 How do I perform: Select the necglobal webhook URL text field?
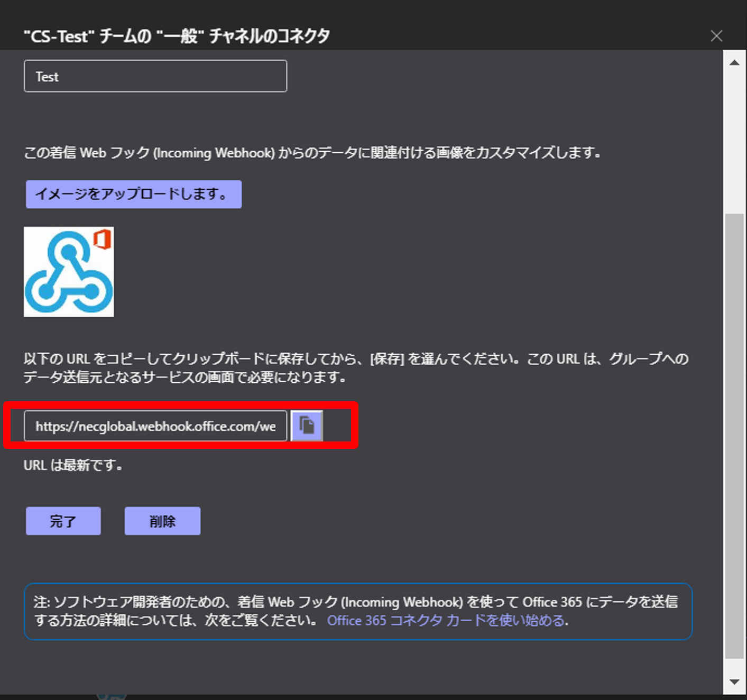tap(155, 426)
